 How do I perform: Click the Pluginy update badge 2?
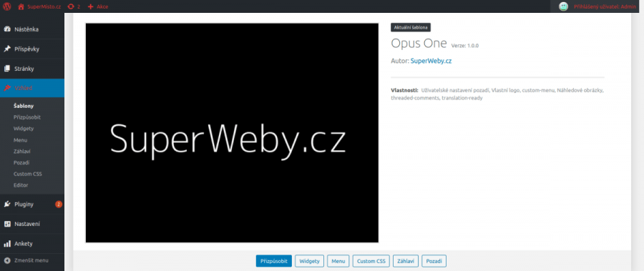coord(59,204)
